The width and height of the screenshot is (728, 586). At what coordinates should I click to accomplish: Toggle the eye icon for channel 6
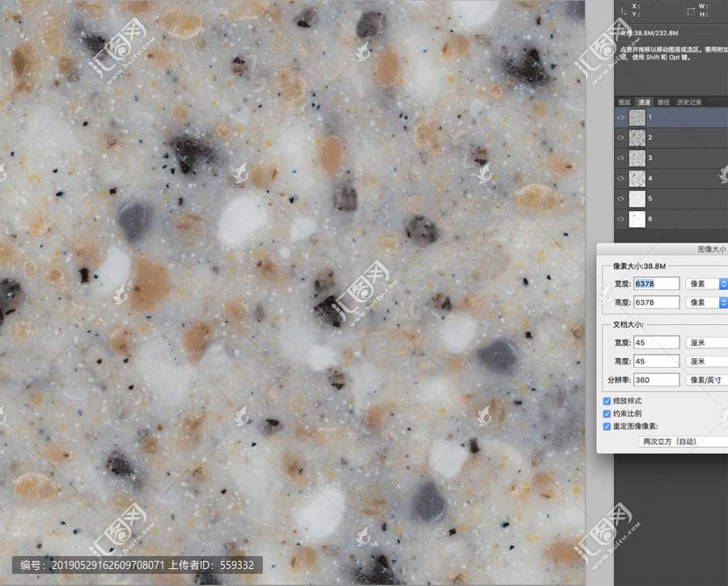620,218
